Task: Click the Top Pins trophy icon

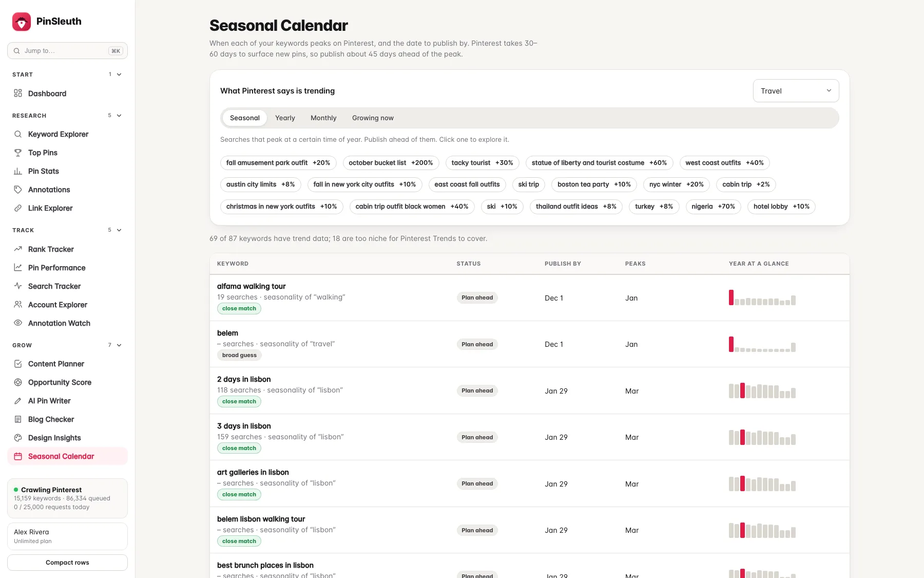Action: click(18, 153)
